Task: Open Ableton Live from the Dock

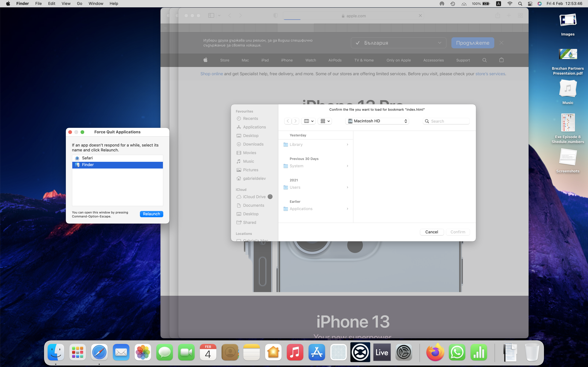Action: [x=382, y=352]
